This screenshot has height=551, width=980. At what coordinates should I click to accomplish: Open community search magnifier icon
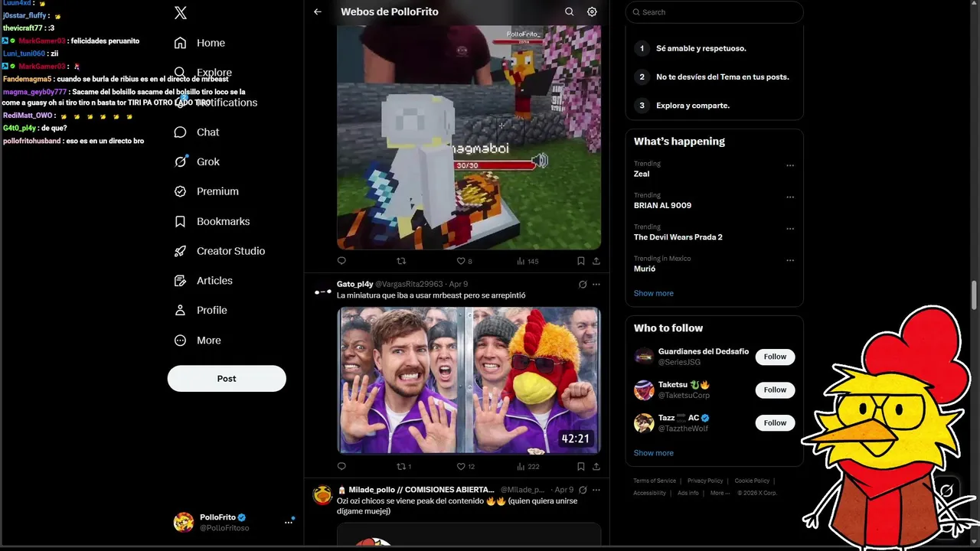[x=569, y=11]
